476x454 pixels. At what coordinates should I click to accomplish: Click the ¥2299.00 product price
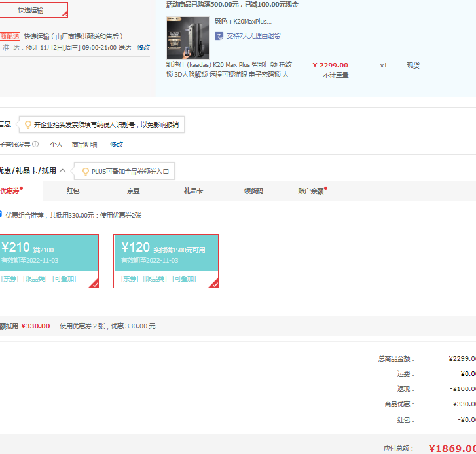[330, 66]
